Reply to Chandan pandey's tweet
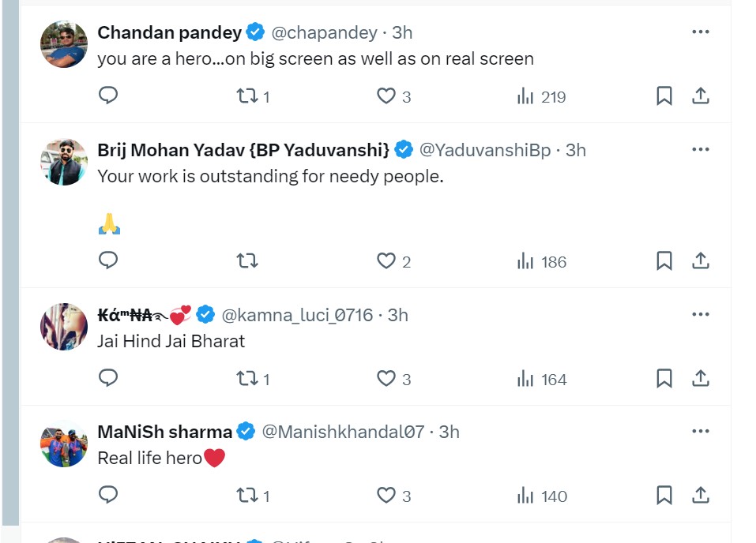The width and height of the screenshot is (756, 543). 108,96
